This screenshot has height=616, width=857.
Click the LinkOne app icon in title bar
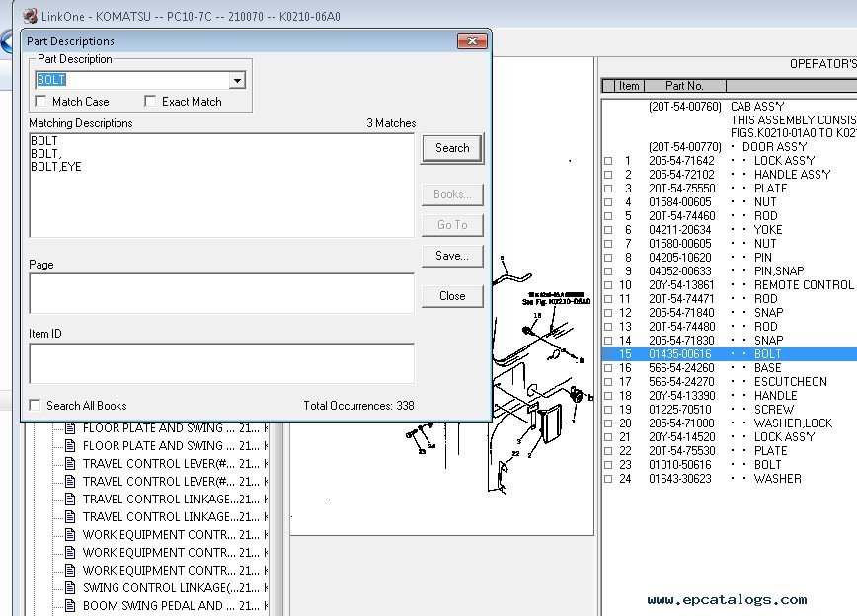[x=29, y=15]
